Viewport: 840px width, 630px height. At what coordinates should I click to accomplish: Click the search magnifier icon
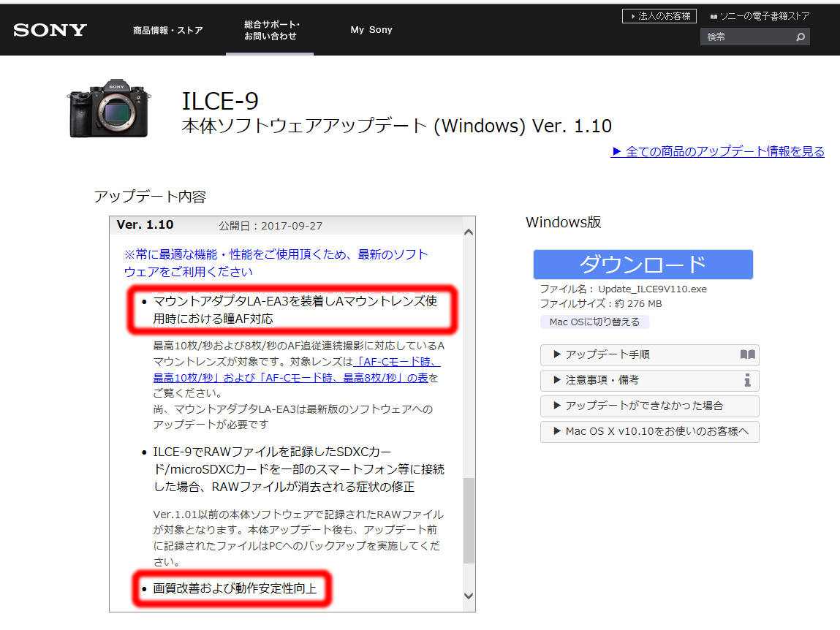801,37
